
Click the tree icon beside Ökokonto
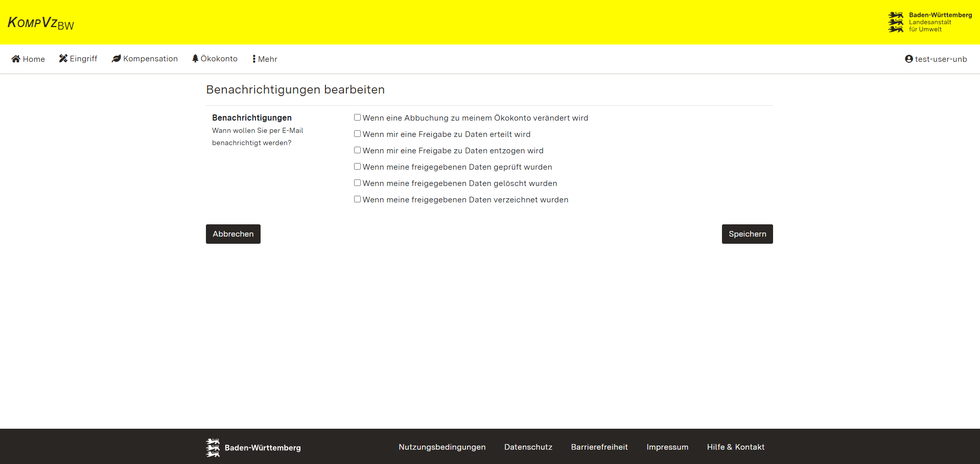pos(195,58)
